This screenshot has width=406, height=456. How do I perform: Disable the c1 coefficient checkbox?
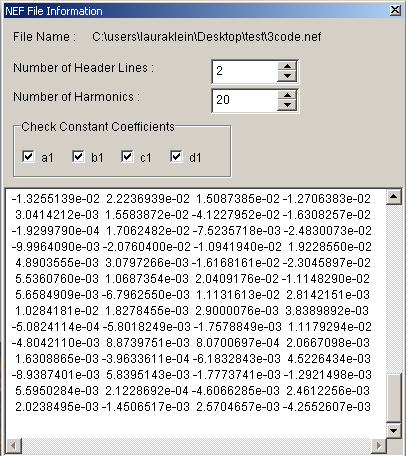click(x=127, y=156)
